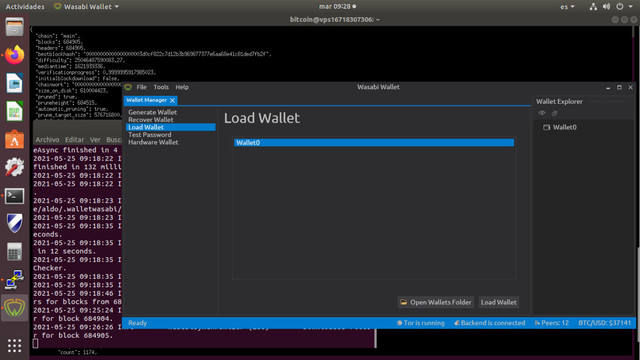Viewport: 640px width, 360px height.
Task: Select Generate Wallet in the sidebar
Action: point(153,112)
